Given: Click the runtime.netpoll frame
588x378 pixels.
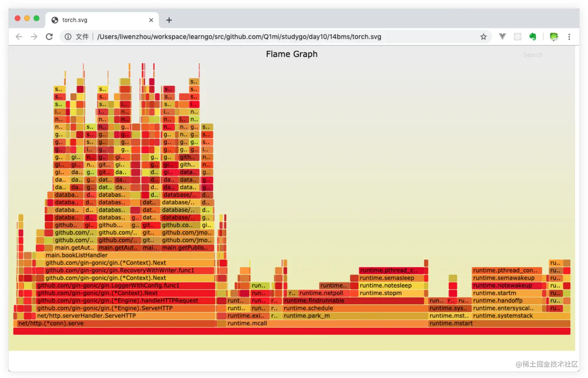Looking at the screenshot, I should tap(324, 293).
